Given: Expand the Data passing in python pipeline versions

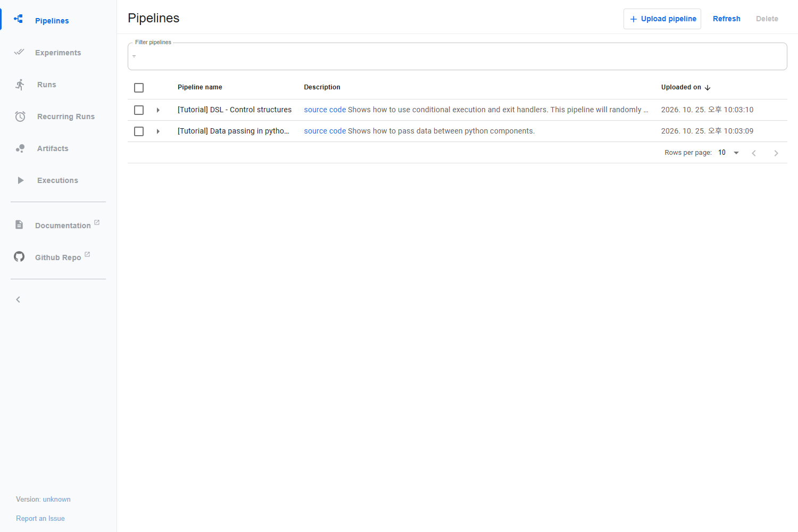Looking at the screenshot, I should click(x=158, y=131).
